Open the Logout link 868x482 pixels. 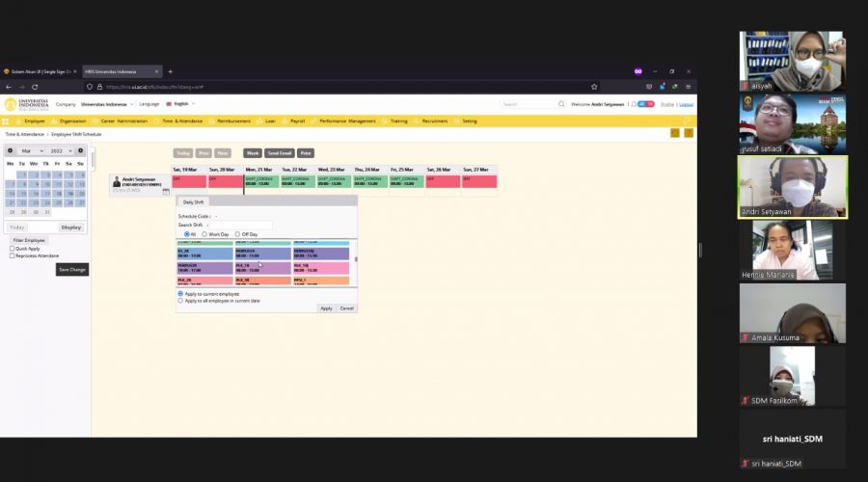pos(687,104)
